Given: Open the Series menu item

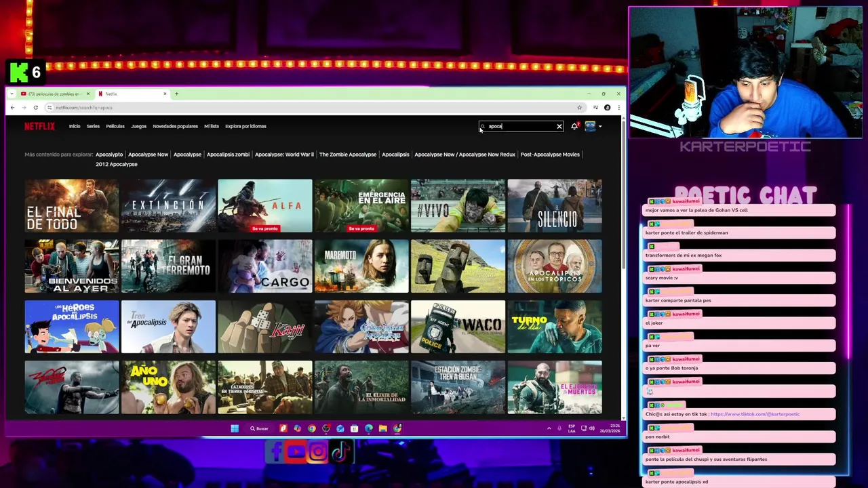Looking at the screenshot, I should click(x=93, y=126).
